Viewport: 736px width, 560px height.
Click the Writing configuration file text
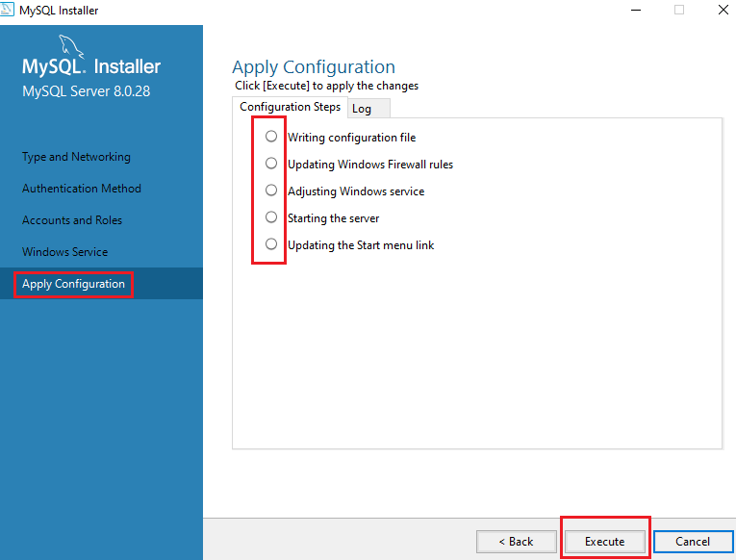[351, 138]
